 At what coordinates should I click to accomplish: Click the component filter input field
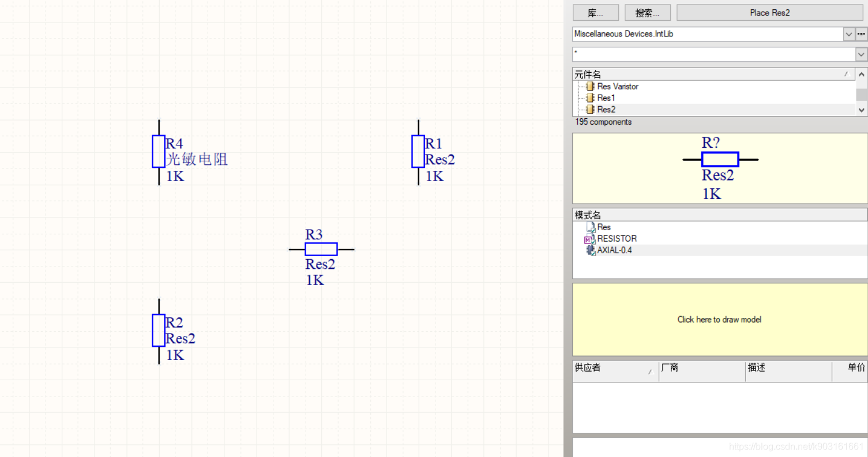[x=714, y=54]
